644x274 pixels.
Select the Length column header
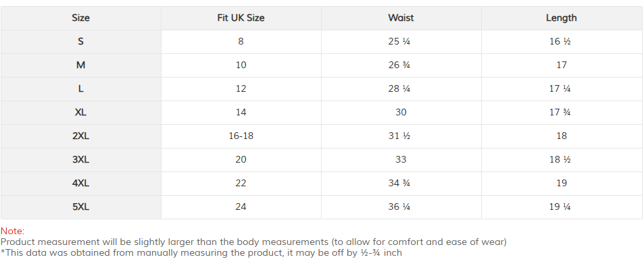(562, 18)
